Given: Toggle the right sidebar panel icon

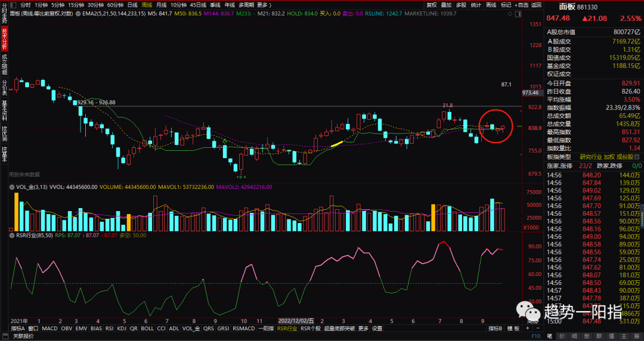Looking at the screenshot, I should pos(518,14).
